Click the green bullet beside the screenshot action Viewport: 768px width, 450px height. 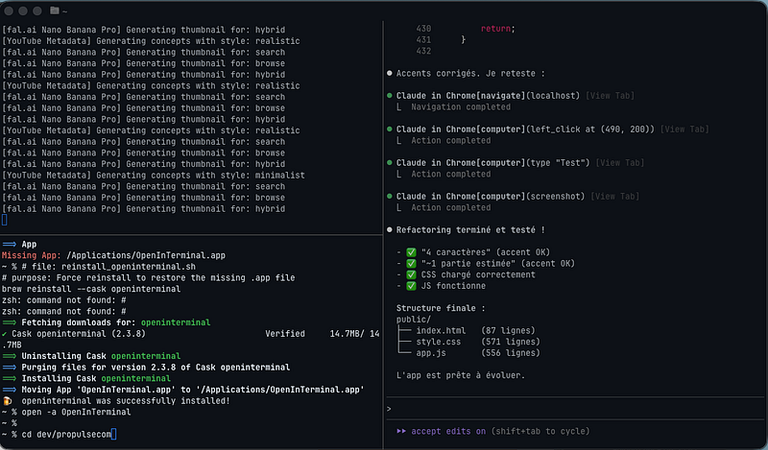[389, 196]
